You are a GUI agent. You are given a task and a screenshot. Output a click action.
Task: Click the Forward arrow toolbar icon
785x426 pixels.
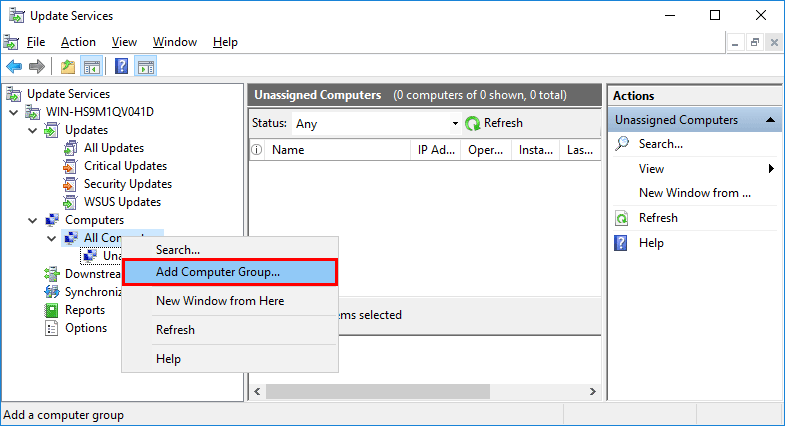(x=37, y=66)
